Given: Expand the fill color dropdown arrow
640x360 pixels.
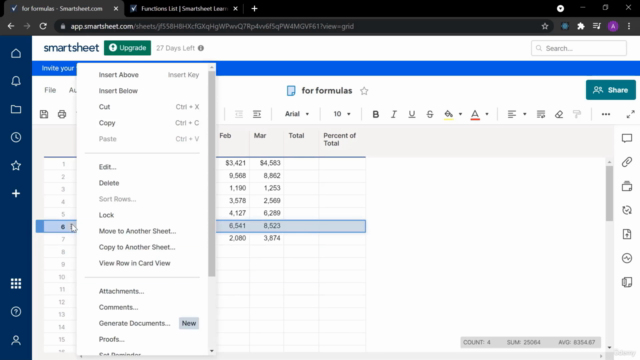Looking at the screenshot, I should click(460, 114).
